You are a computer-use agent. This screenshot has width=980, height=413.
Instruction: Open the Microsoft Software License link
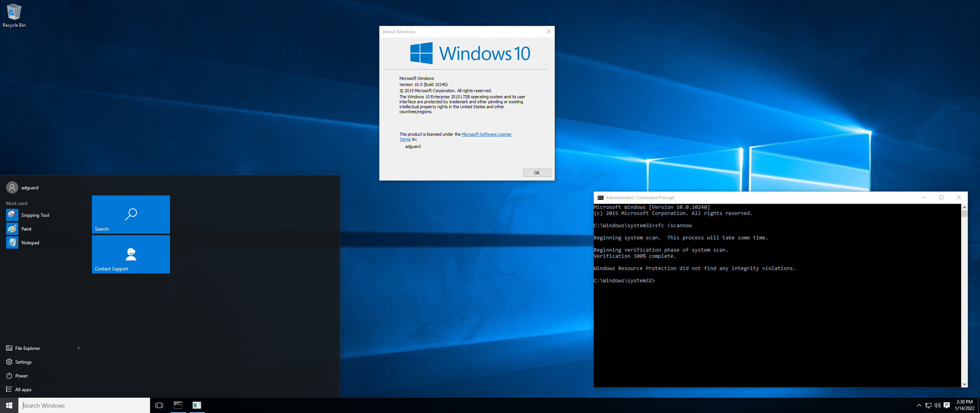pyautogui.click(x=486, y=134)
